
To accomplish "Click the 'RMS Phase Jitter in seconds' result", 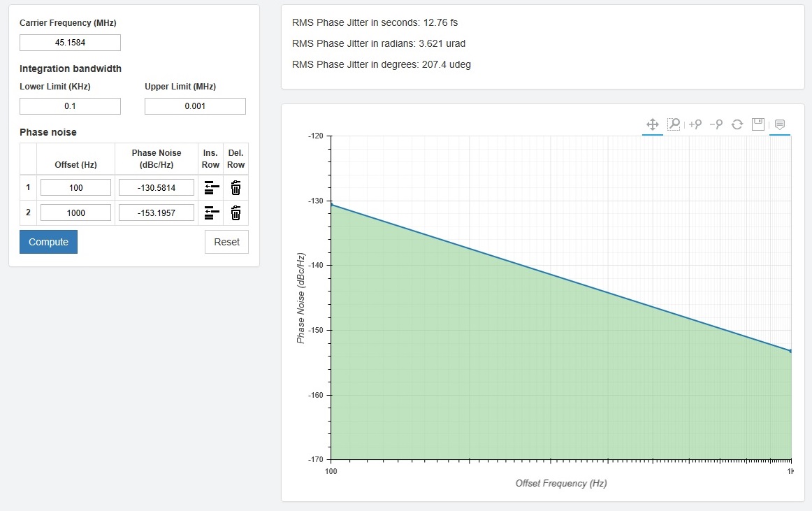I will (x=375, y=22).
